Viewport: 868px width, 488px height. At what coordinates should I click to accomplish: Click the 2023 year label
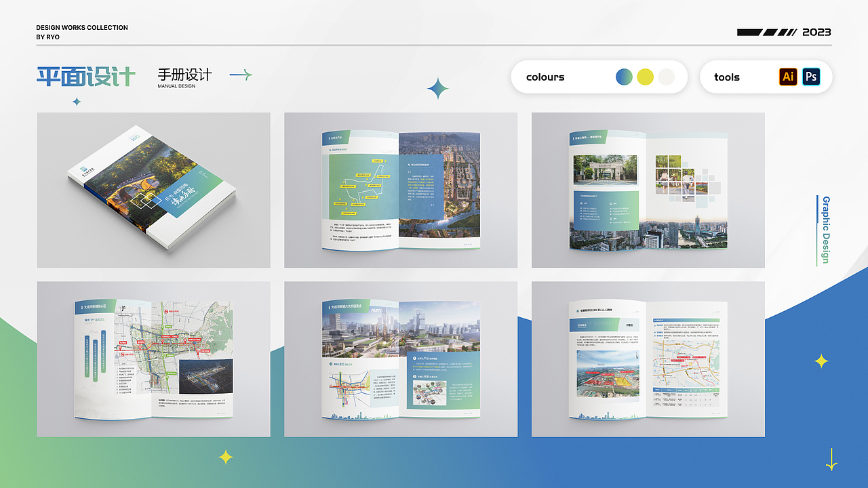pos(816,32)
